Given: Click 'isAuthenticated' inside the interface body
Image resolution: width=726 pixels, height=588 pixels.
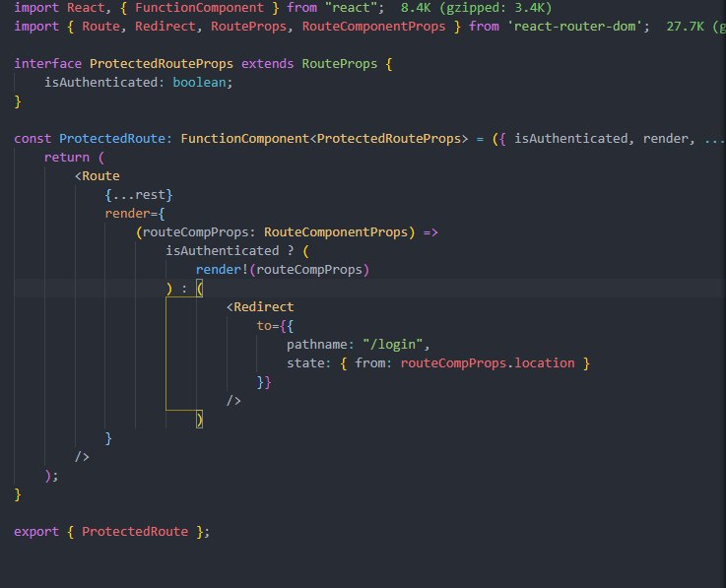Looking at the screenshot, I should [x=100, y=83].
